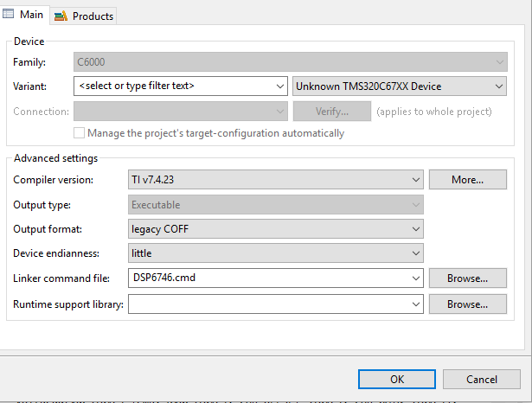The height and width of the screenshot is (403, 532).
Task: Click the Main tab icon
Action: coord(9,15)
